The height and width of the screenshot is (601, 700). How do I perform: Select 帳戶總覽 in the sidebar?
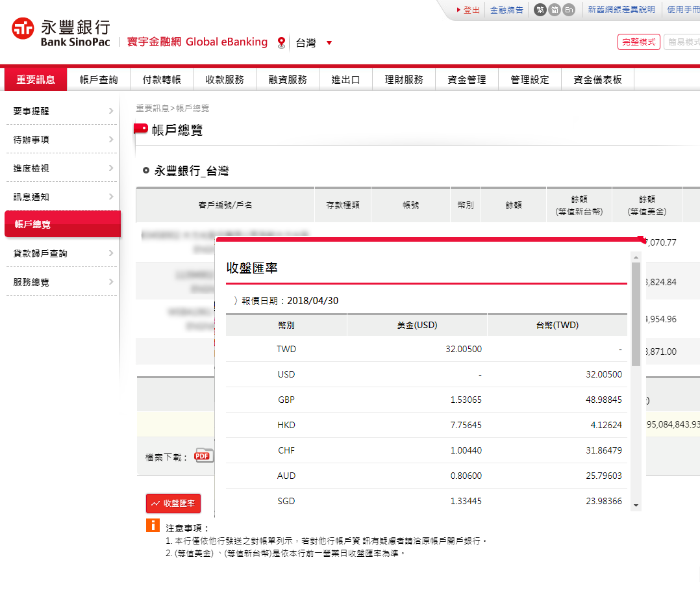tap(62, 224)
